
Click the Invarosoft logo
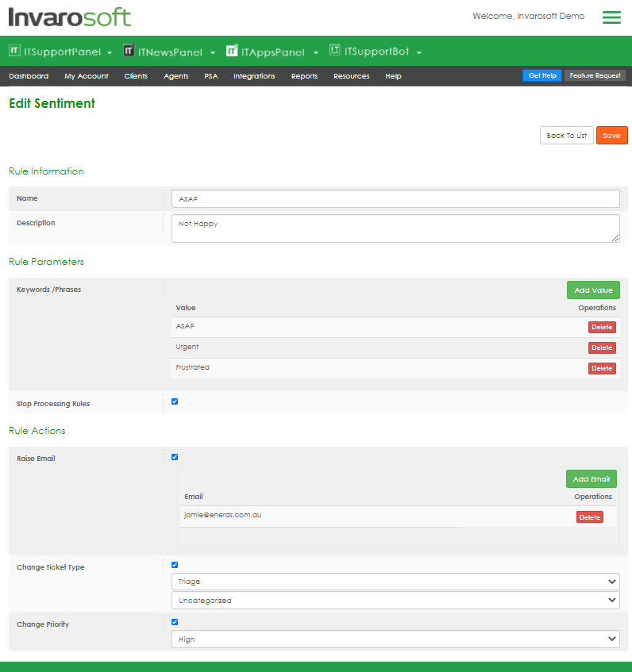[70, 17]
